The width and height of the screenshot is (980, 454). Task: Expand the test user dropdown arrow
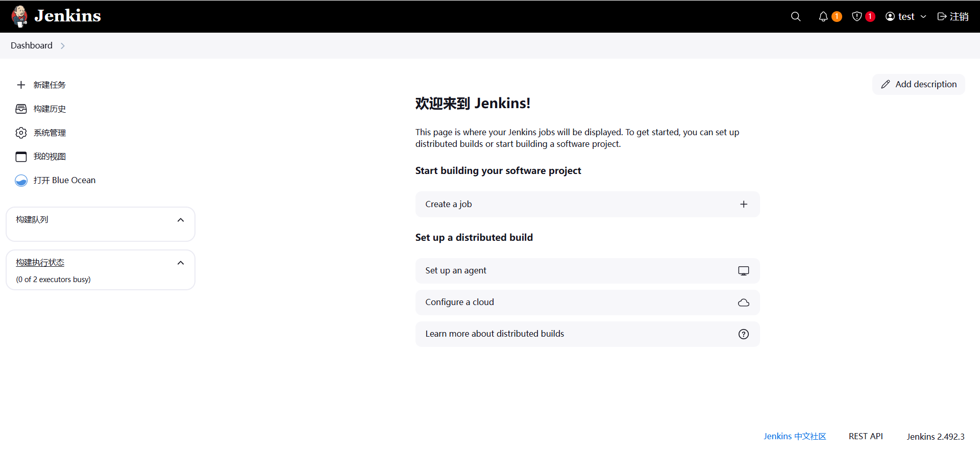[x=923, y=17]
